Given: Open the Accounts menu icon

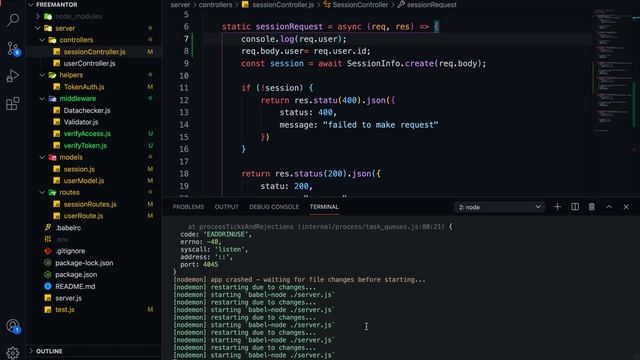Looking at the screenshot, I should pos(13,326).
